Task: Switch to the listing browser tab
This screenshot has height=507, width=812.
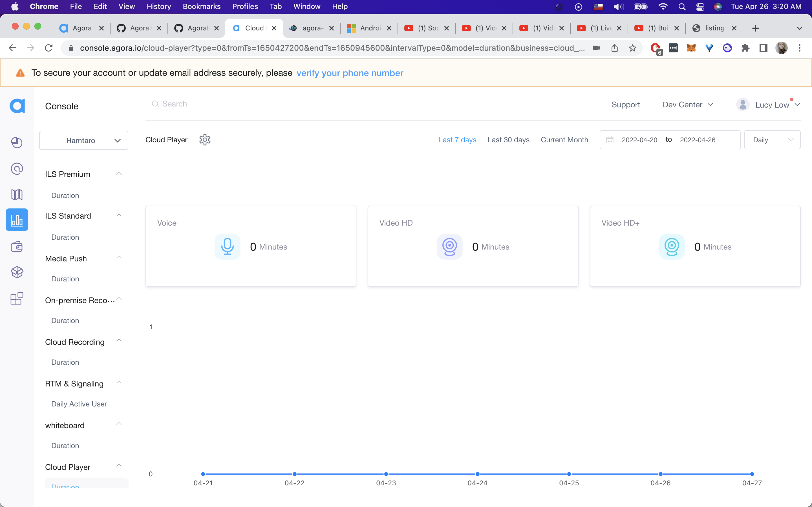Action: (x=714, y=28)
